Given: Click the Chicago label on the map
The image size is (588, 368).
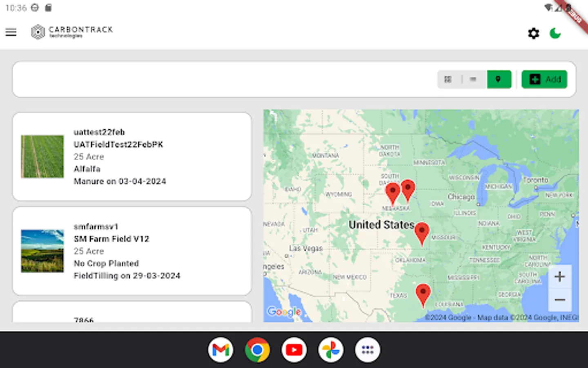Looking at the screenshot, I should pyautogui.click(x=461, y=197).
